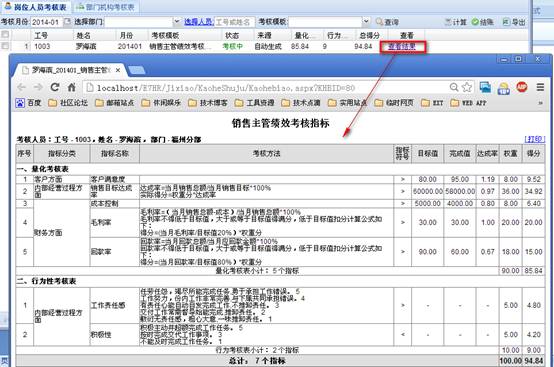Image resolution: width=554 pixels, height=367 pixels.
Task: Click the 查看结果 link for 罗海滨
Action: coord(402,47)
